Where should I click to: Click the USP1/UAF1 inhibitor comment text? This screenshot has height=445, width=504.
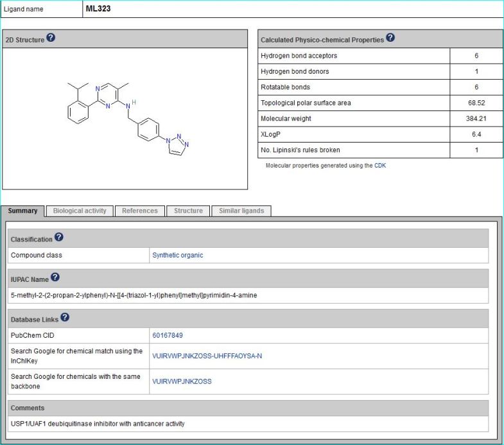click(x=98, y=424)
